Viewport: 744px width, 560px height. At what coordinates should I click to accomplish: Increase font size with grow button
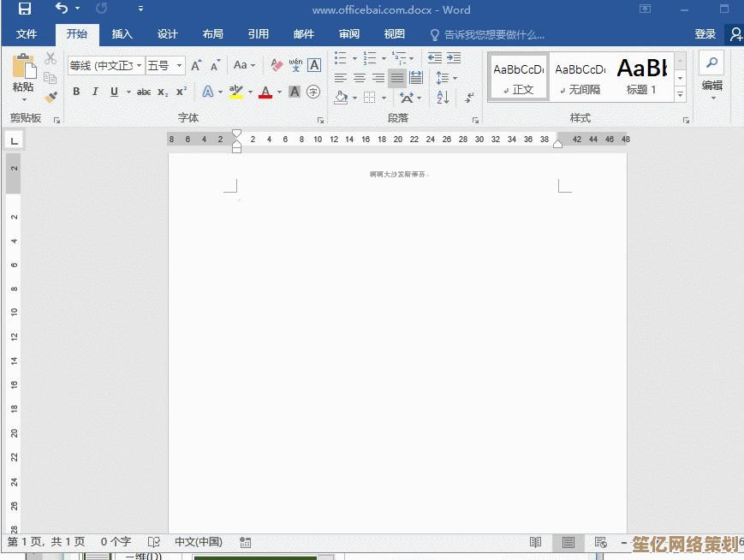pos(196,65)
